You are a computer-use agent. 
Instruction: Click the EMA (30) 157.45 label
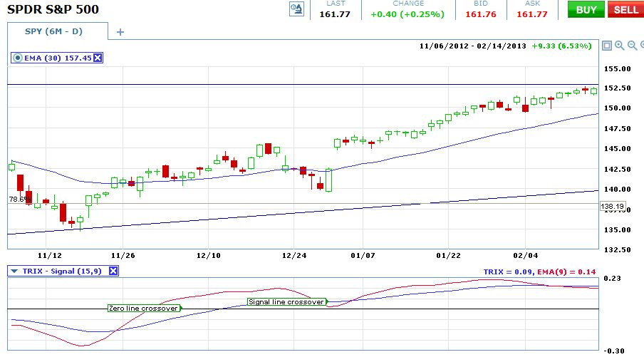pos(58,58)
